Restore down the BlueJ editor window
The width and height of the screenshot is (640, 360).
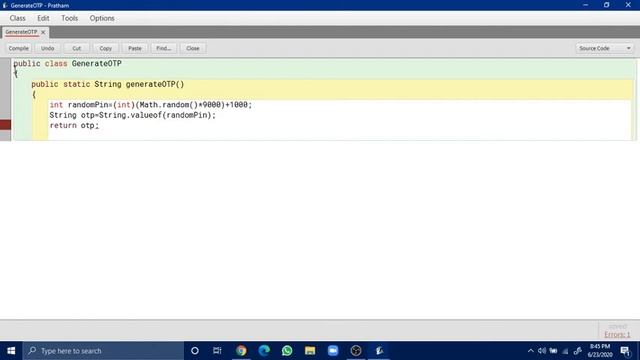[607, 5]
